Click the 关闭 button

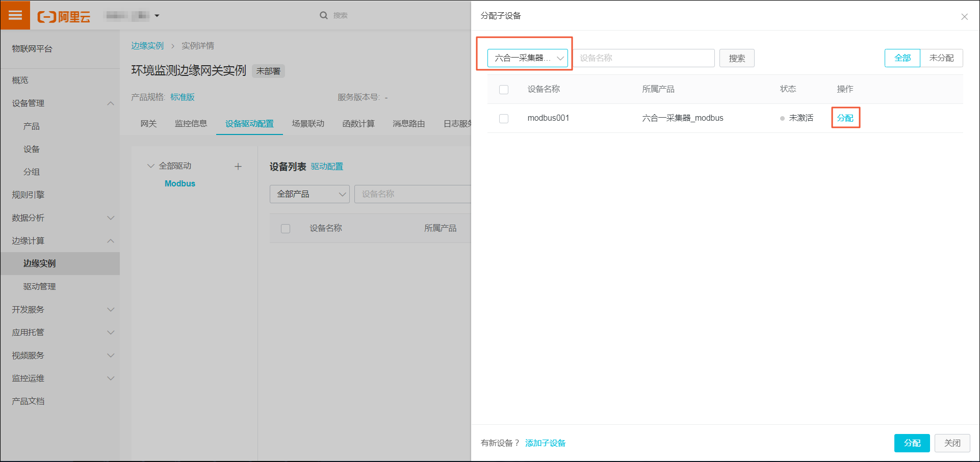[952, 443]
